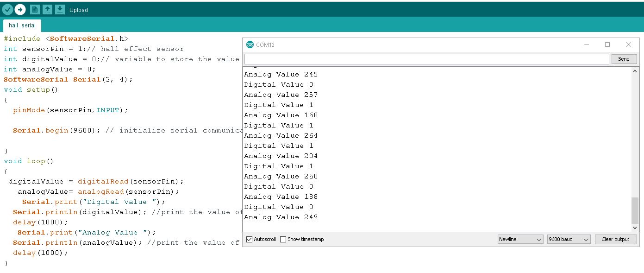This screenshot has height=273, width=644.
Task: Click the serial output vertical scrollbar thumb
Action: pos(635,210)
